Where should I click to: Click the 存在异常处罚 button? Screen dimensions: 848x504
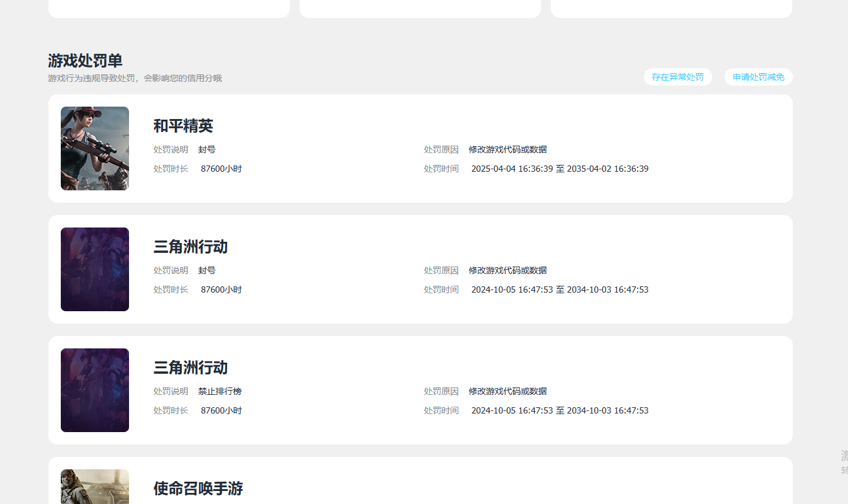pyautogui.click(x=677, y=77)
